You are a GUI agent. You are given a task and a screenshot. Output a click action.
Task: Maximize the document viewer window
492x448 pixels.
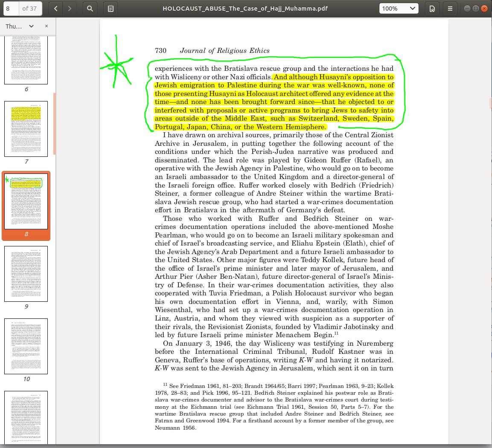[x=475, y=8]
